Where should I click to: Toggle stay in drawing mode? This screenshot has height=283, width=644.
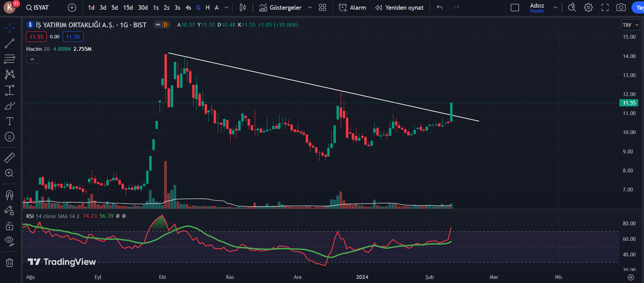pyautogui.click(x=9, y=210)
